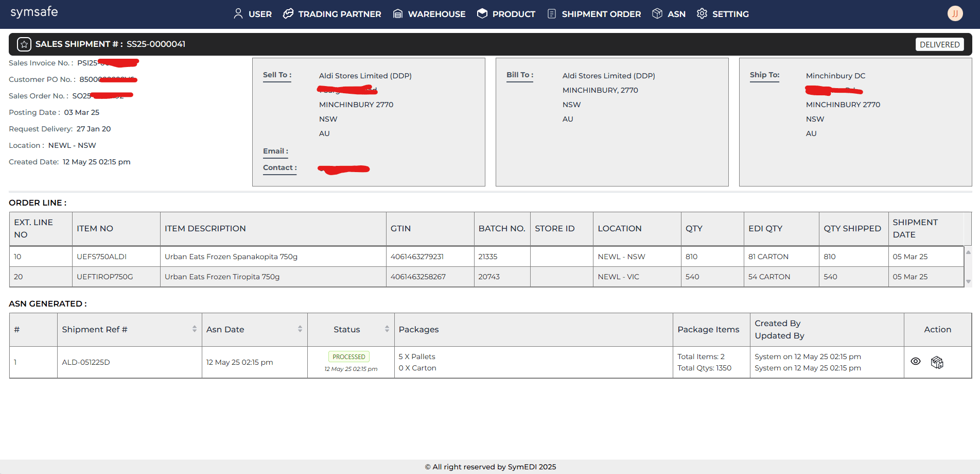Click the Warehouse building icon
Viewport: 980px width, 474px height.
[x=398, y=14]
